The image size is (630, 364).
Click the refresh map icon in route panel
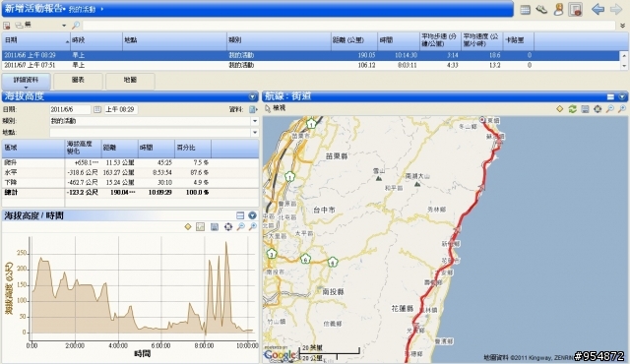pyautogui.click(x=573, y=109)
